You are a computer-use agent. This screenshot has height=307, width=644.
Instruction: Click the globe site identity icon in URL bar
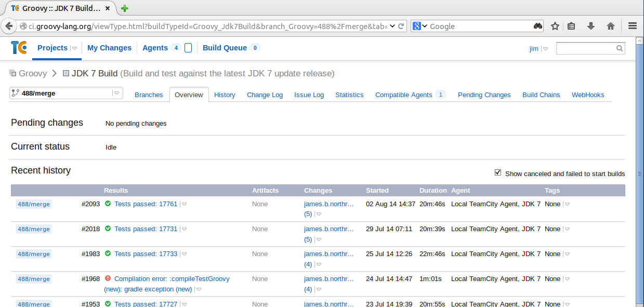23,26
